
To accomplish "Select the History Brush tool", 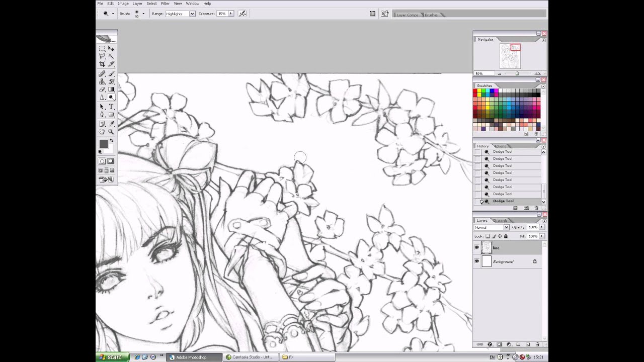I will click(x=111, y=81).
